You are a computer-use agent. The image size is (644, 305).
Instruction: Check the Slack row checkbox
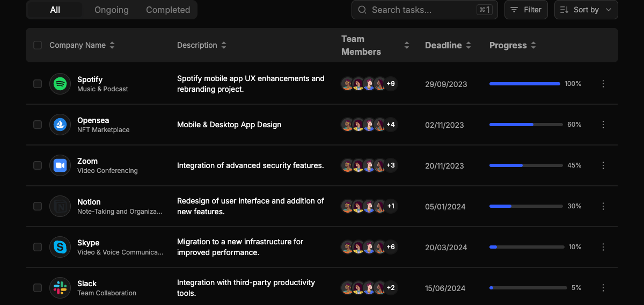(38, 288)
